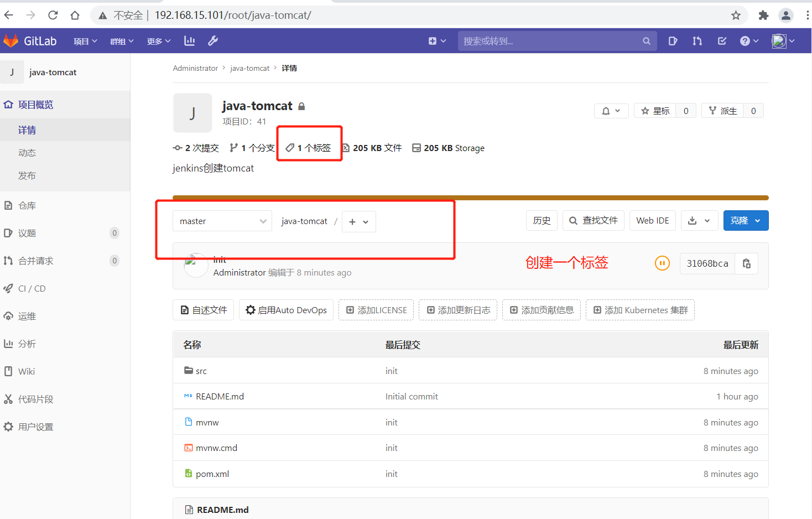This screenshot has height=519, width=812.
Task: Open the mvnw file
Action: pyautogui.click(x=207, y=422)
